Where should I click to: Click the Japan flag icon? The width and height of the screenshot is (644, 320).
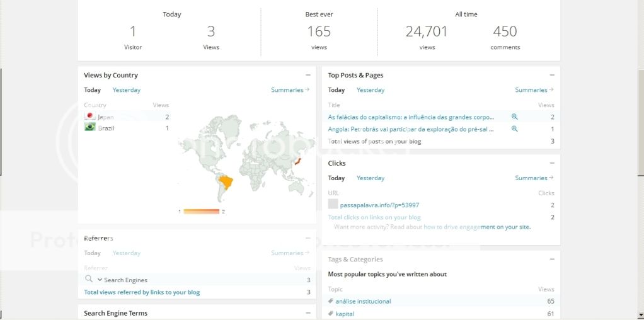pyautogui.click(x=90, y=117)
